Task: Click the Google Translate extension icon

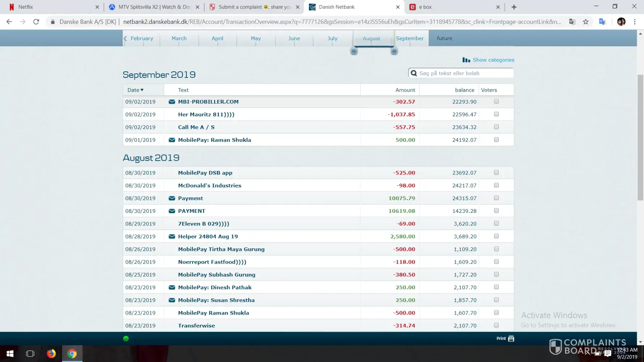Action: click(x=602, y=22)
